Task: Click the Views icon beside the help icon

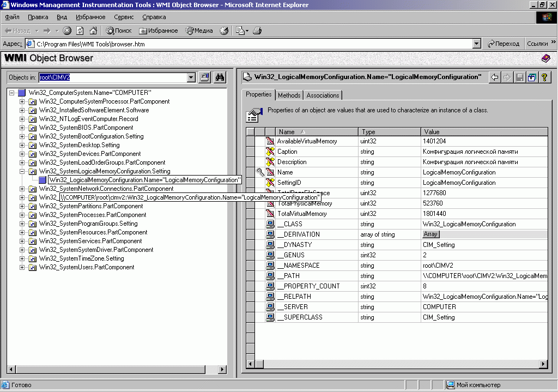Action: 532,77
